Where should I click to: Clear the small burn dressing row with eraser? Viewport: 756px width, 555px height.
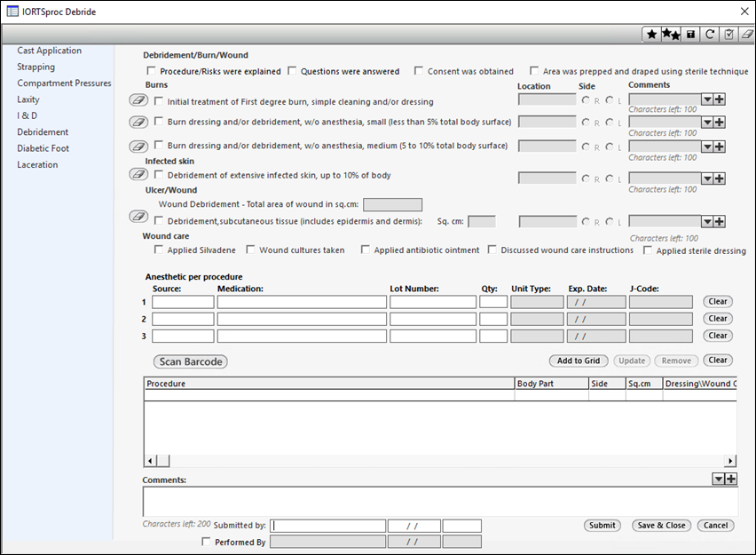[138, 122]
